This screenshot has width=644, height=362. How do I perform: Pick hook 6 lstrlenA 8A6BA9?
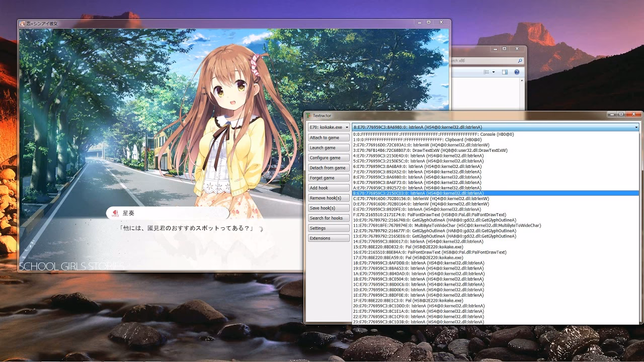496,166
